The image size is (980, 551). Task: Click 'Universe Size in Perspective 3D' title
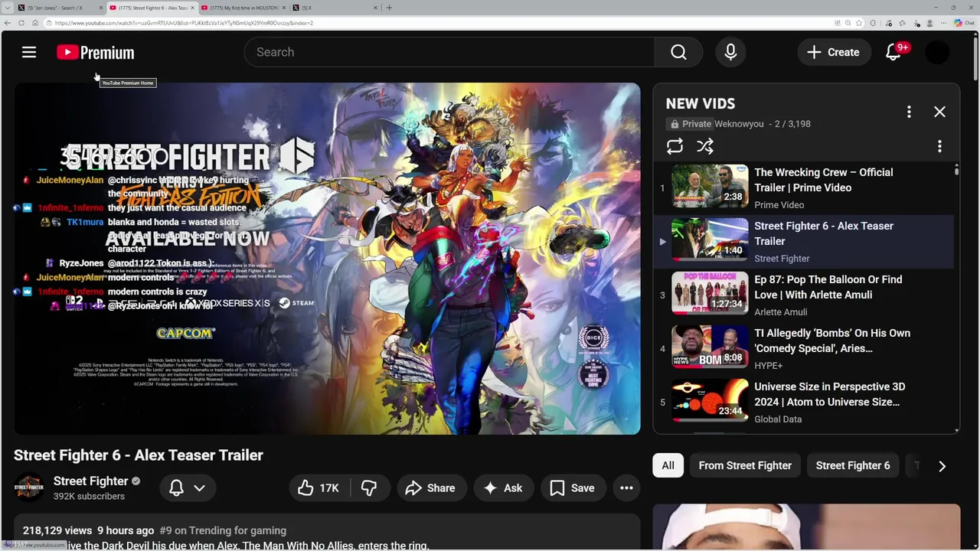click(x=829, y=394)
